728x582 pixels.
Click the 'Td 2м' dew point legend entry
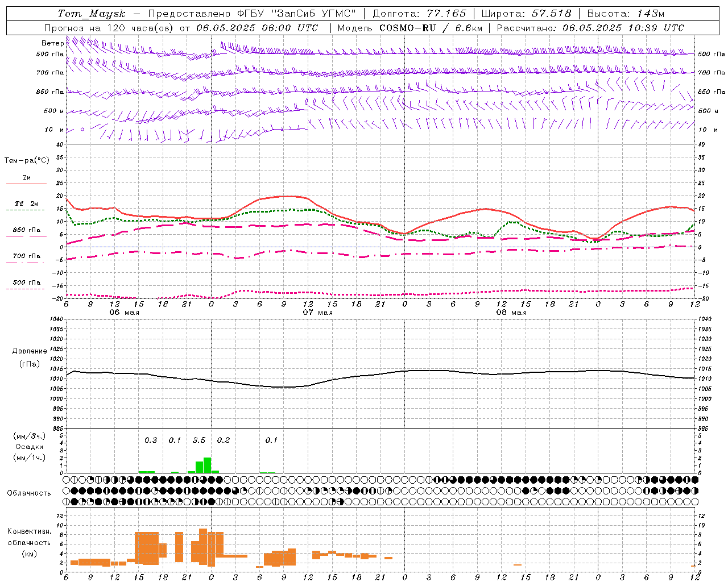[x=27, y=203]
